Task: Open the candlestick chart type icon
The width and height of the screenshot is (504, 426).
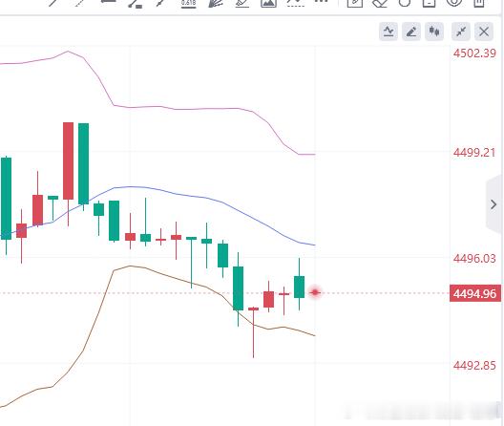Action: click(434, 32)
